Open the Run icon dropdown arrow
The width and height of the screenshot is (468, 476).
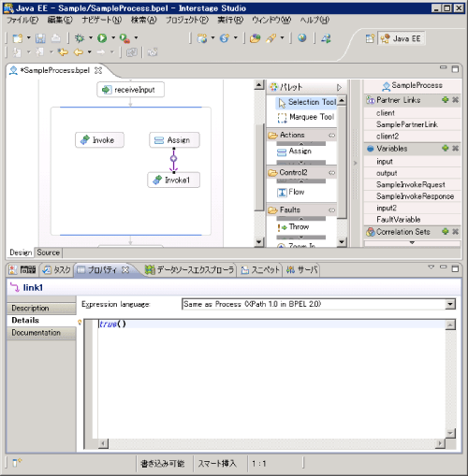coord(113,38)
